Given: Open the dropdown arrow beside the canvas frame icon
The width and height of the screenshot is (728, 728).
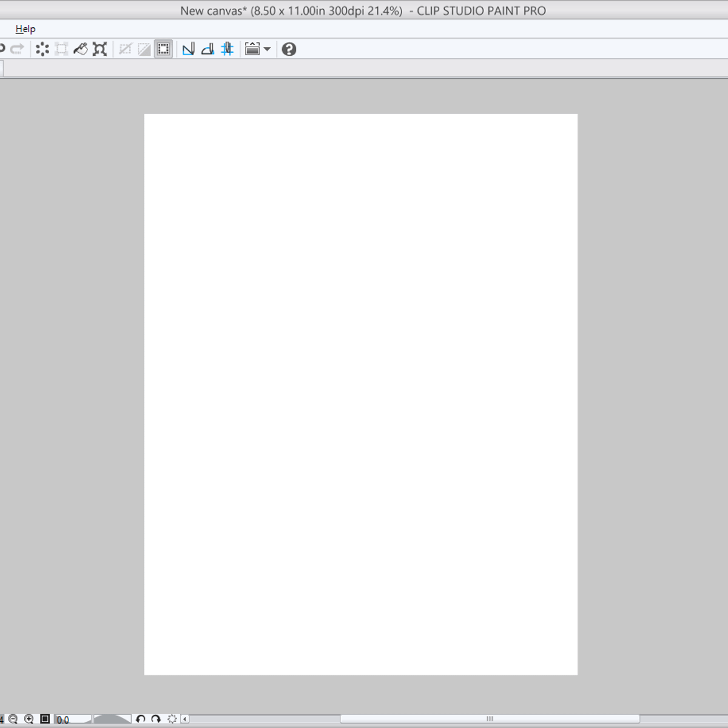Looking at the screenshot, I should [x=267, y=49].
